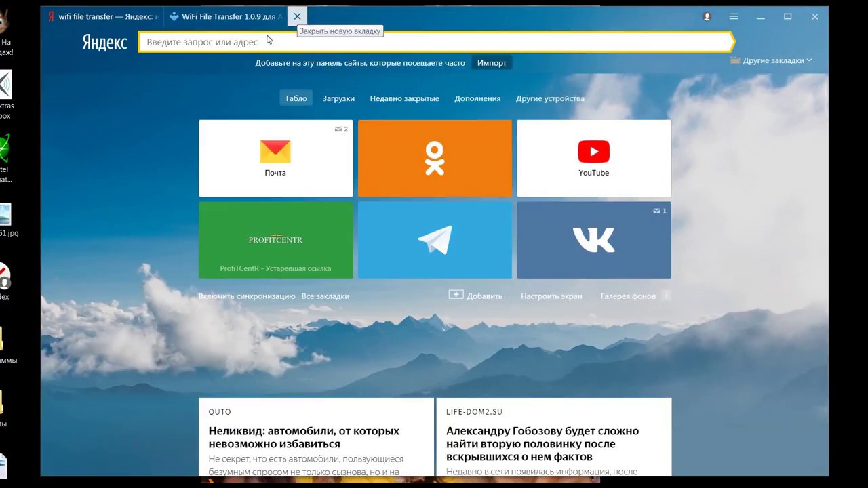Open the YouTube tile

pos(593,158)
